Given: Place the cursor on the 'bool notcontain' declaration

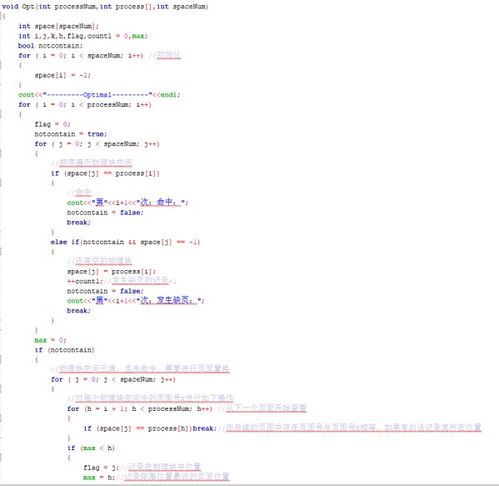Looking at the screenshot, I should click(50, 46).
